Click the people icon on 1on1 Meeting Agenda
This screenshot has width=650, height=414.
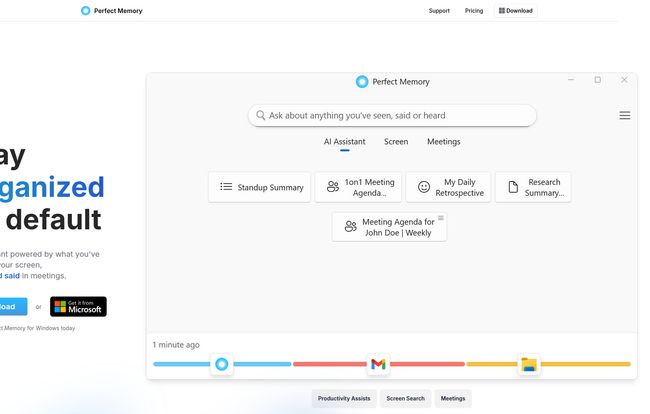point(332,187)
